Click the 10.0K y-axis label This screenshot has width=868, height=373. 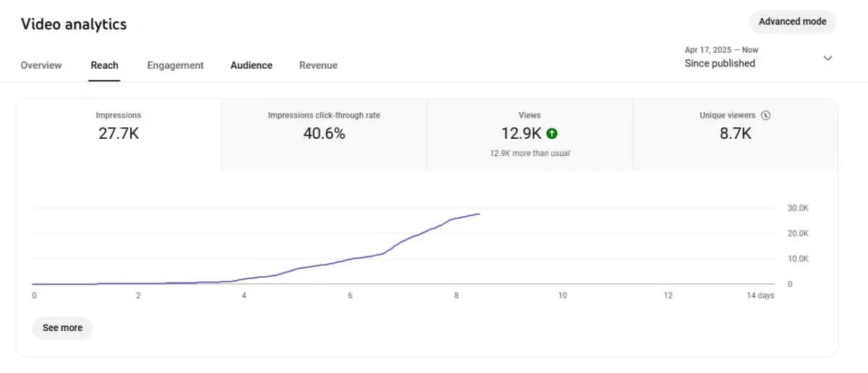click(798, 259)
